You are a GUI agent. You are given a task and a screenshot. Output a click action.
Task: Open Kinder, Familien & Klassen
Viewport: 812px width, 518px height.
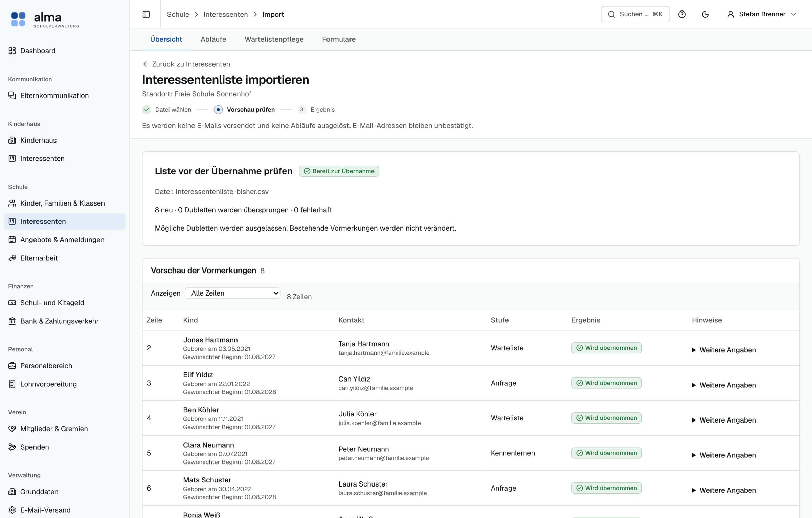pos(65,203)
